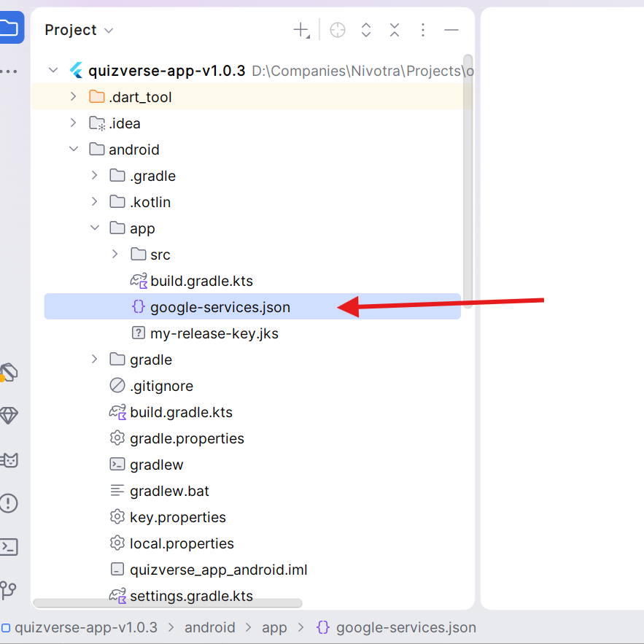Select the android folder row
The height and width of the screenshot is (644, 644).
252,149
